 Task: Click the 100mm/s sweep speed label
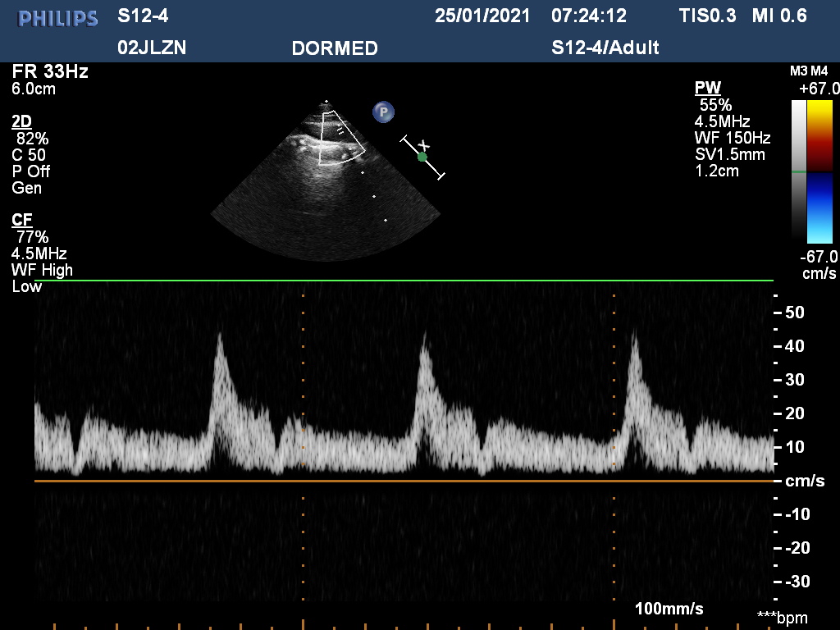669,609
